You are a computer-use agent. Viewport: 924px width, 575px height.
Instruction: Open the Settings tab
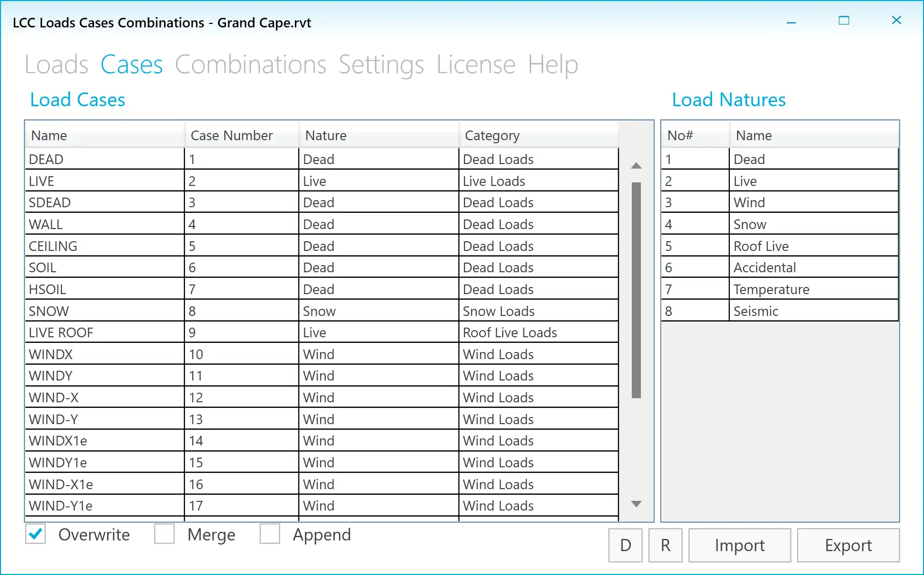[x=381, y=65]
